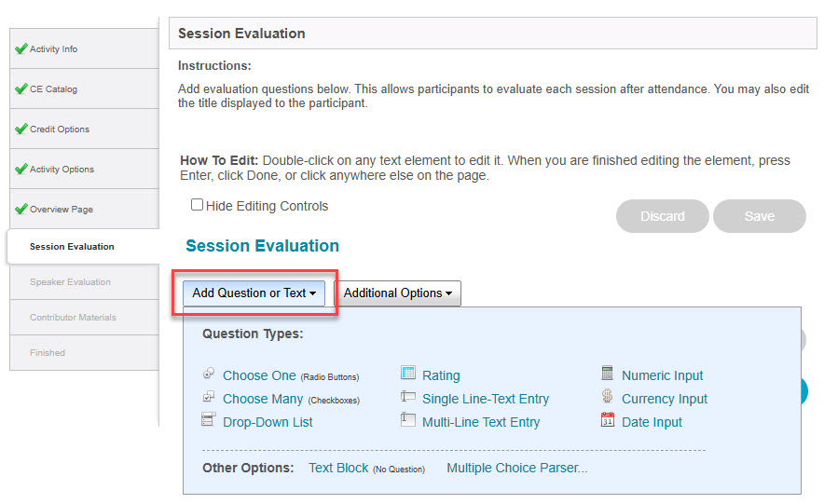Click the Save button

pyautogui.click(x=760, y=216)
